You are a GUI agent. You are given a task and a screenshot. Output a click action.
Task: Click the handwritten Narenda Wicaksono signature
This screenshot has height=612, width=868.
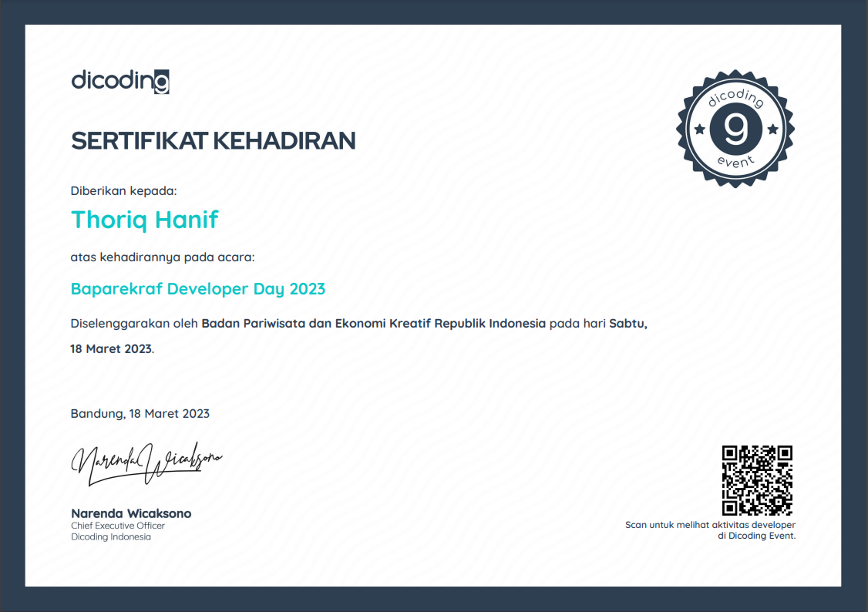point(146,462)
